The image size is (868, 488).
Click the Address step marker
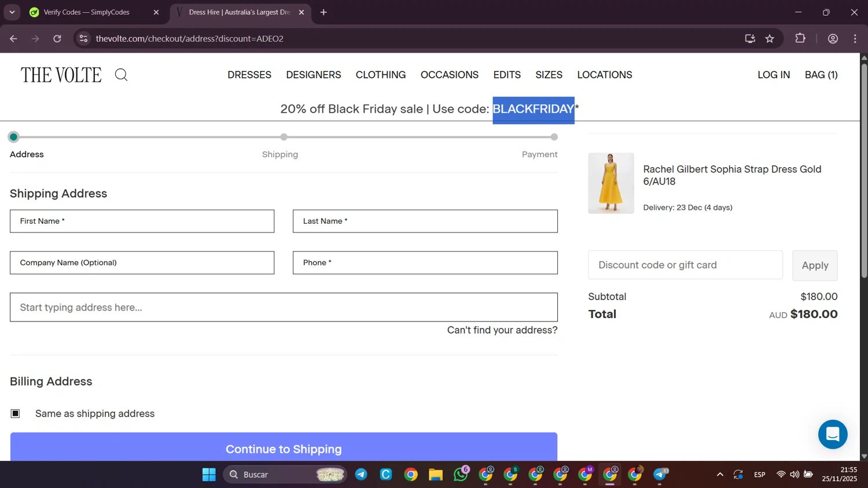click(14, 137)
